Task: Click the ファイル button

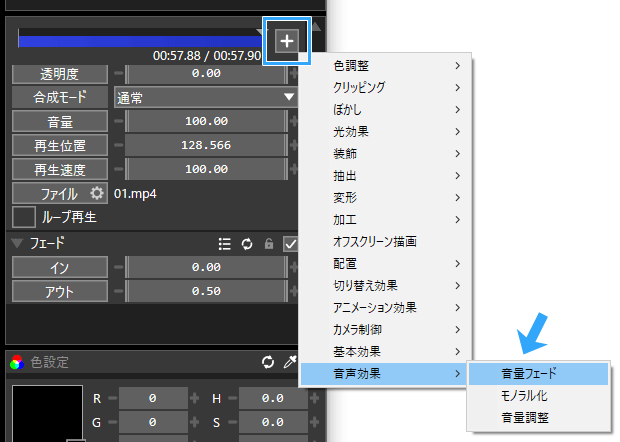Action: click(60, 194)
